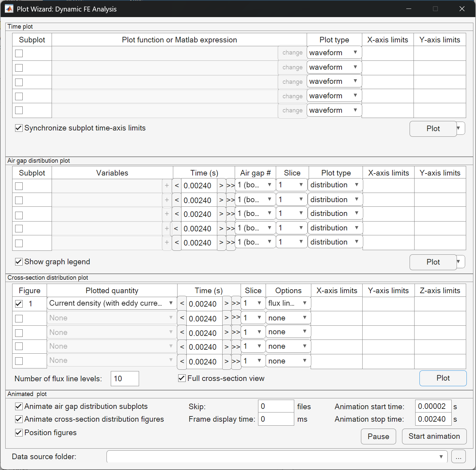Click the Time plot Plot button
Image resolution: width=476 pixels, height=470 pixels.
click(433, 129)
